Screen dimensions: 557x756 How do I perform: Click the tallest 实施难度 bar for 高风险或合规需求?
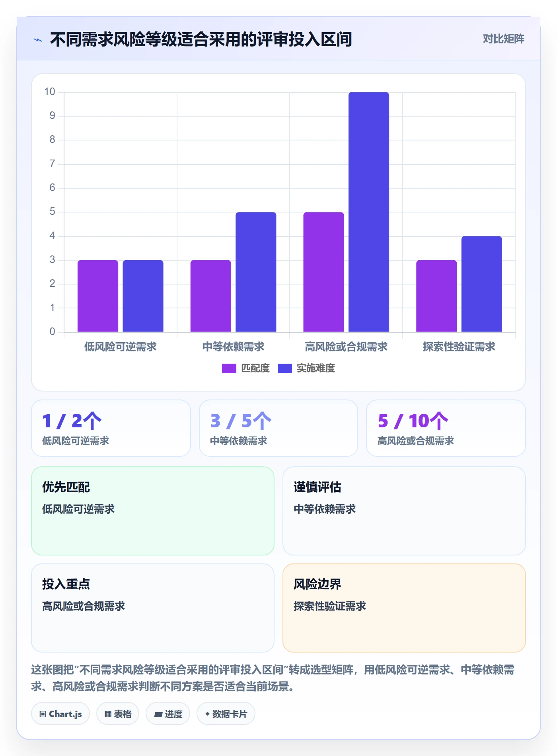pos(369,212)
